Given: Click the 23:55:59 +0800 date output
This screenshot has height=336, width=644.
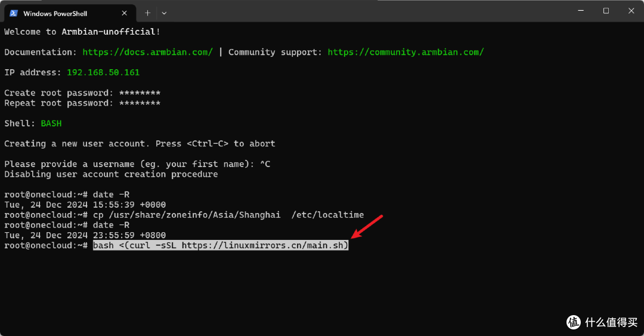Looking at the screenshot, I should pos(129,235).
